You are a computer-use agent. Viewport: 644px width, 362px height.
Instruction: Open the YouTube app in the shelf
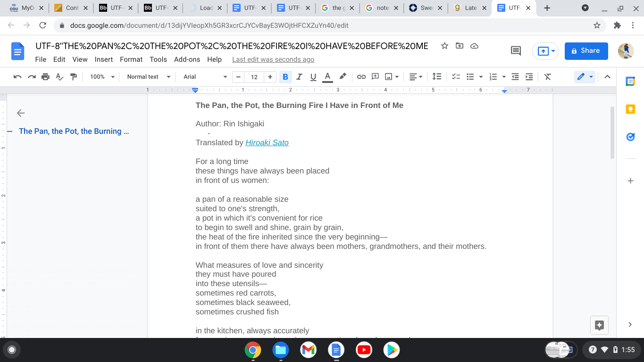(364, 350)
